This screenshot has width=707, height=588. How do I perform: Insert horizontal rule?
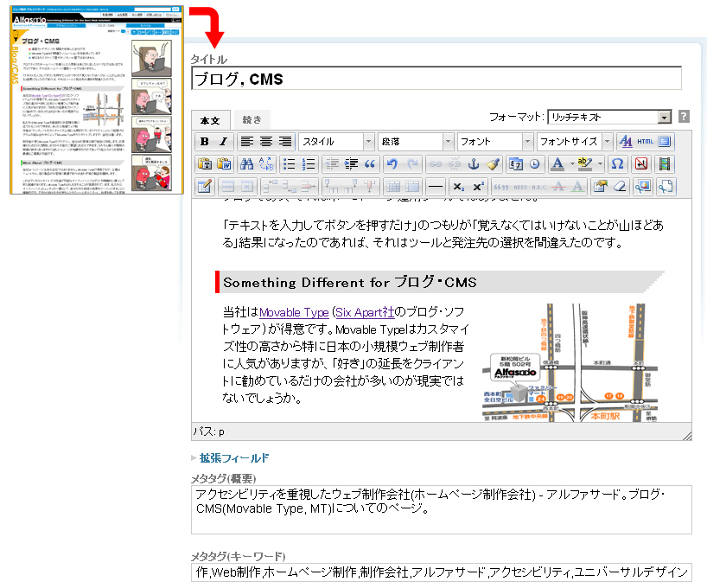pyautogui.click(x=436, y=187)
